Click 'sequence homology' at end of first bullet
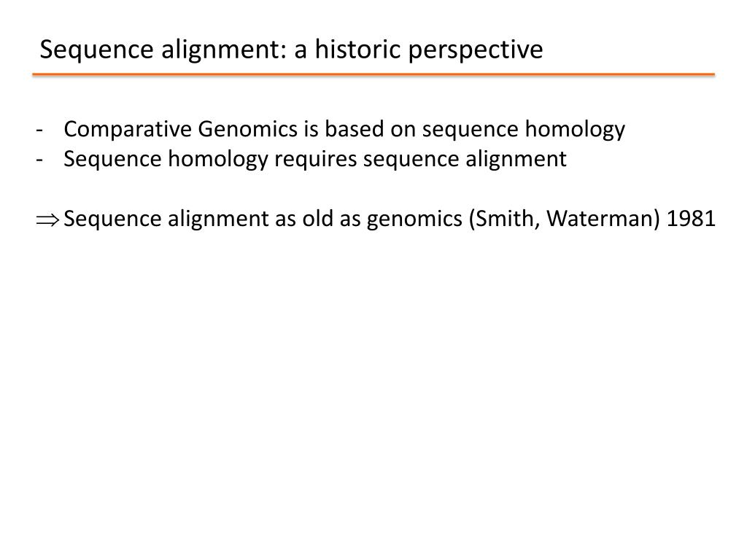Image resolution: width=747 pixels, height=560 pixels. click(x=524, y=130)
